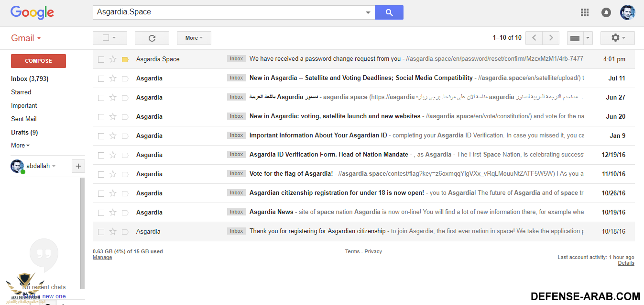Star the 10/18/16 thank you email

click(113, 232)
